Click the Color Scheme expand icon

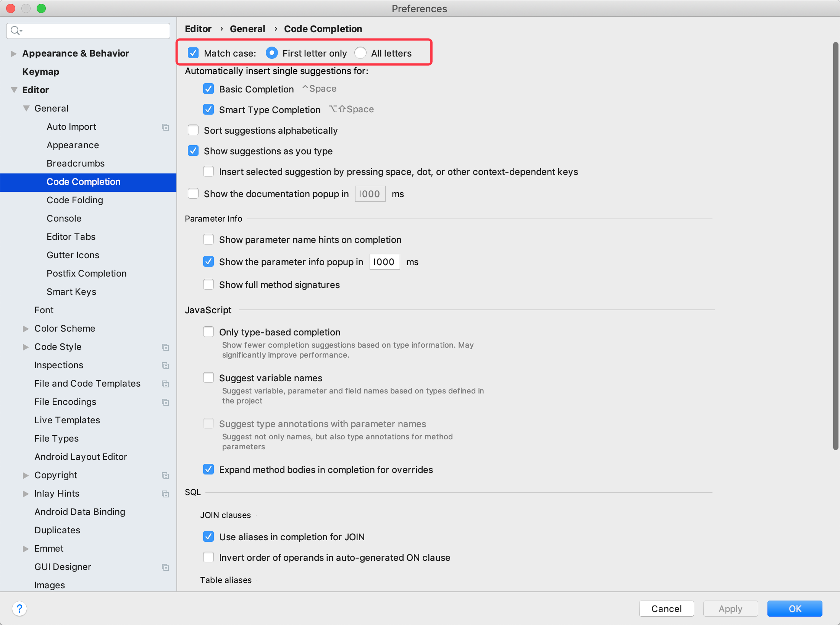pyautogui.click(x=24, y=328)
